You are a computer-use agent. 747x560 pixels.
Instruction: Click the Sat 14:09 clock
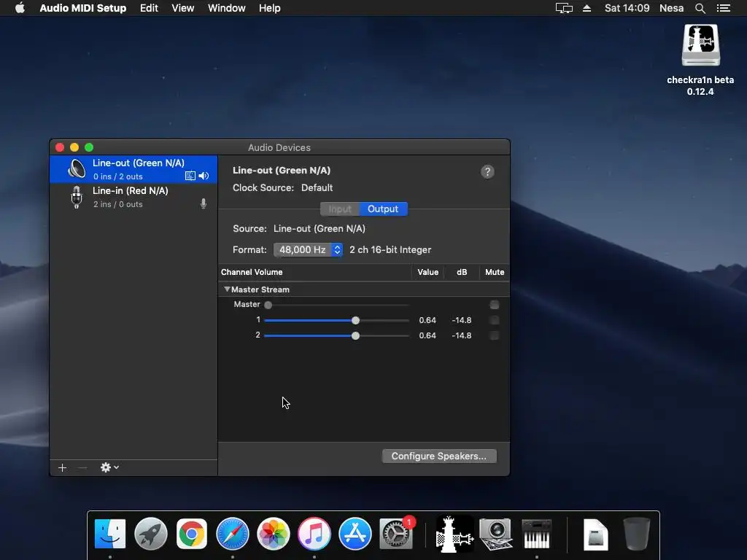627,8
